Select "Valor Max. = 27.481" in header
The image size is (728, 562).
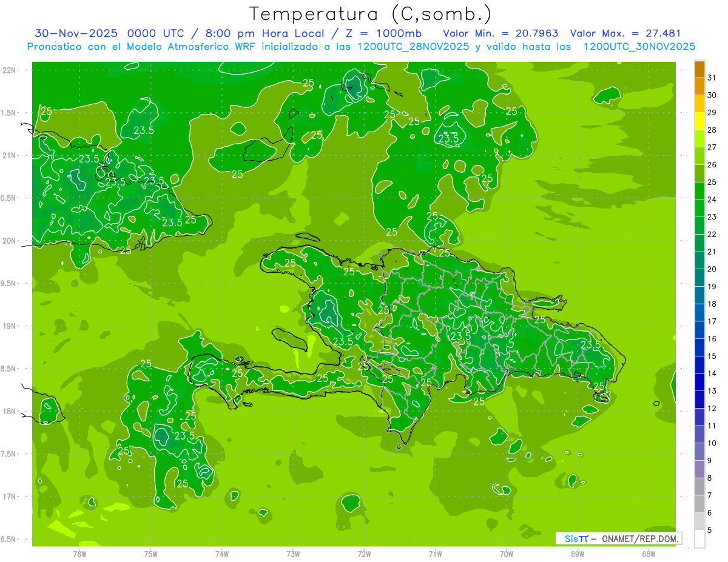[x=625, y=33]
